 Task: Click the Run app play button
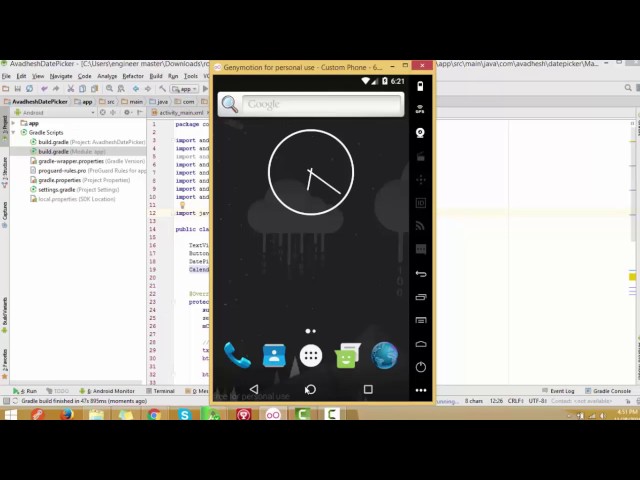pos(205,88)
